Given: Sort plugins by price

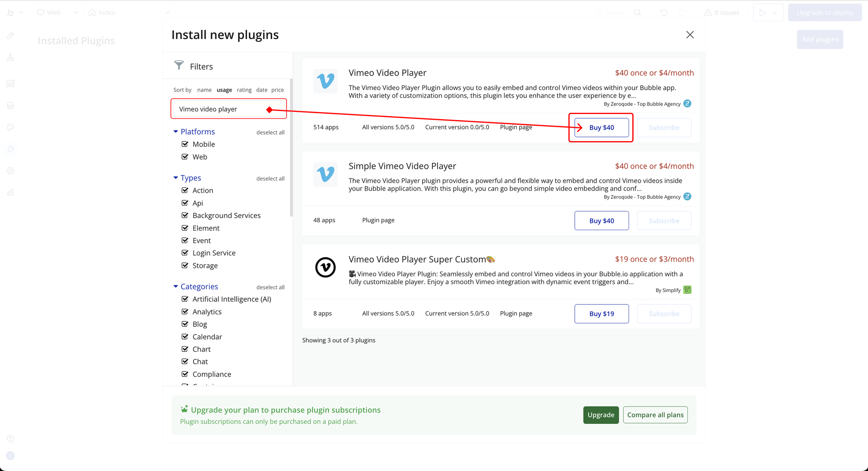Looking at the screenshot, I should [x=277, y=90].
